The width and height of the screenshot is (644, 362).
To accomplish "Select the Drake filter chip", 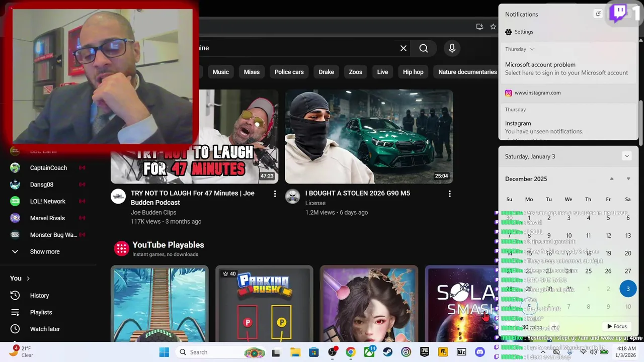I will (x=326, y=72).
